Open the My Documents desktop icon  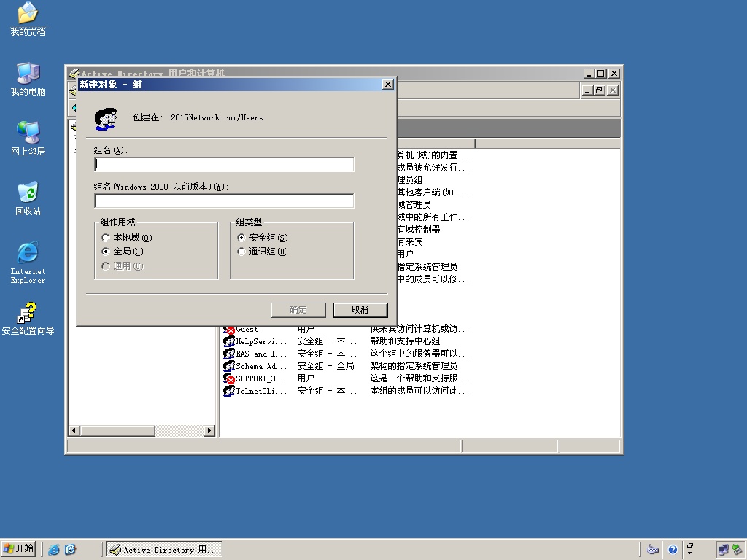point(28,19)
